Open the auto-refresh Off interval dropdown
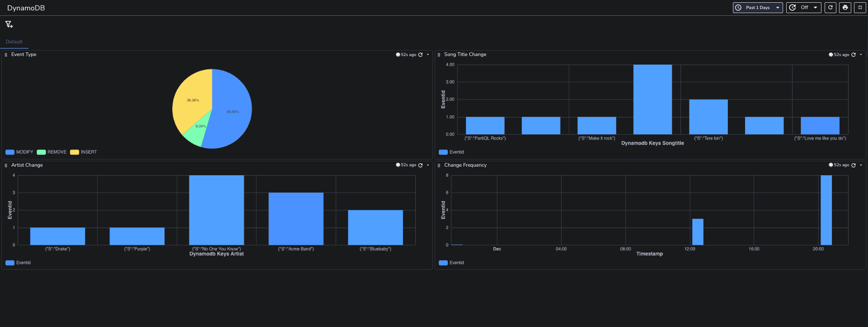 [x=803, y=8]
